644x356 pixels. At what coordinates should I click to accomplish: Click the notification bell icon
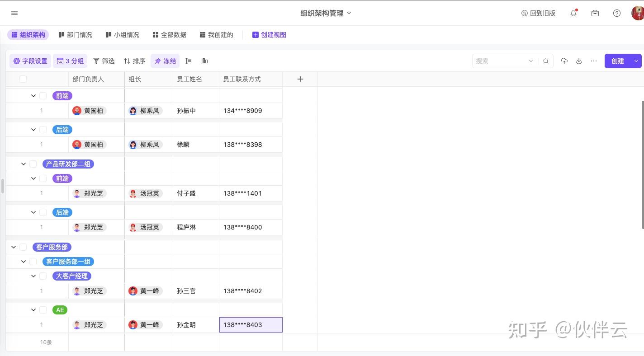[573, 13]
